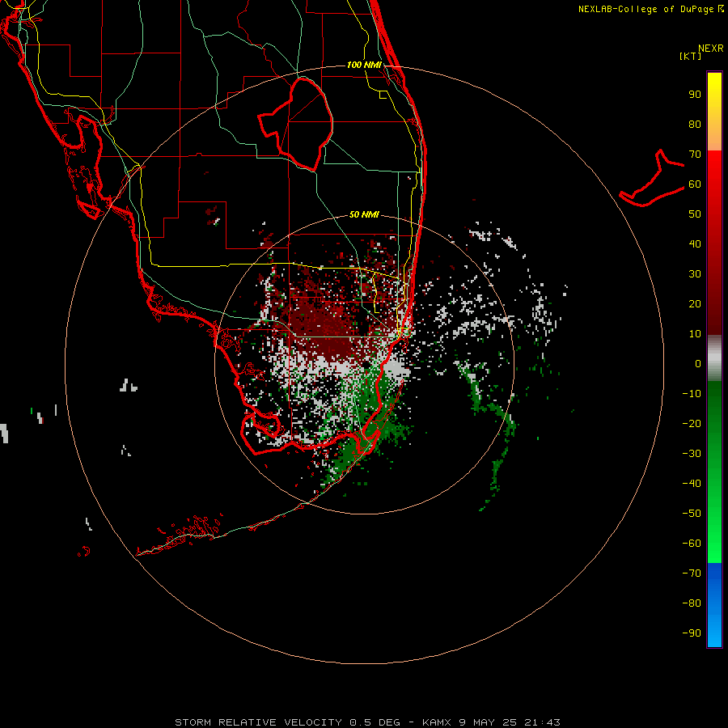The height and width of the screenshot is (728, 728).
Task: Select the -60 scale value
Action: tap(692, 544)
